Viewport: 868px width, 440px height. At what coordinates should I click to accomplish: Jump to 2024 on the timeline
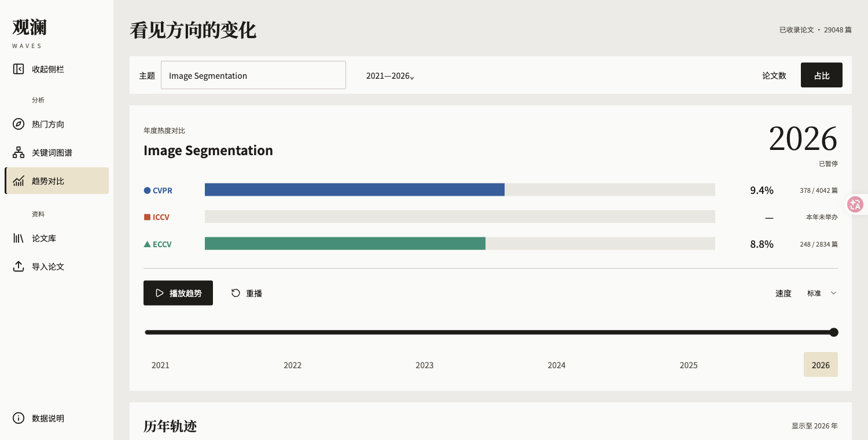coord(557,365)
